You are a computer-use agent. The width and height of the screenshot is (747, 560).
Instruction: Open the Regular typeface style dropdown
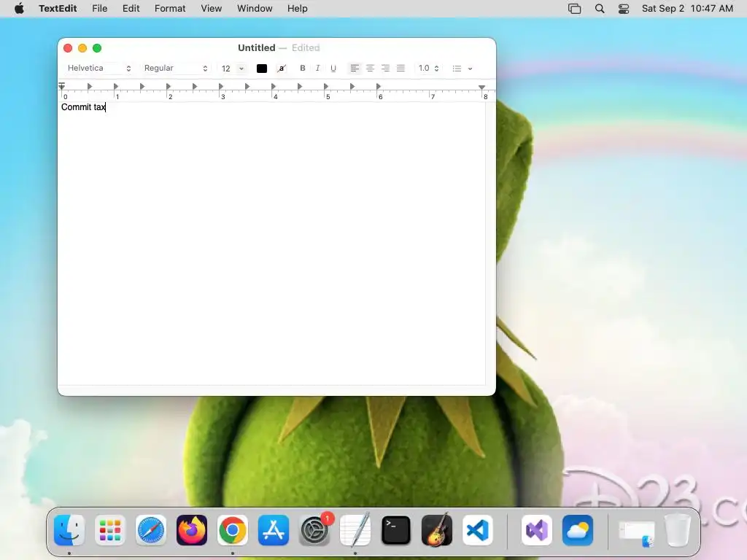(x=176, y=68)
